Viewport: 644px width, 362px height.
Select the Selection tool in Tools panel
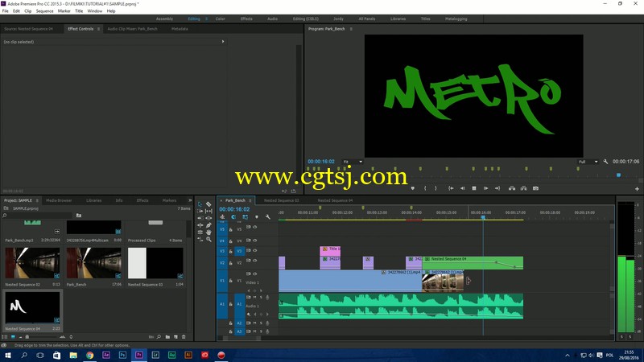(200, 204)
